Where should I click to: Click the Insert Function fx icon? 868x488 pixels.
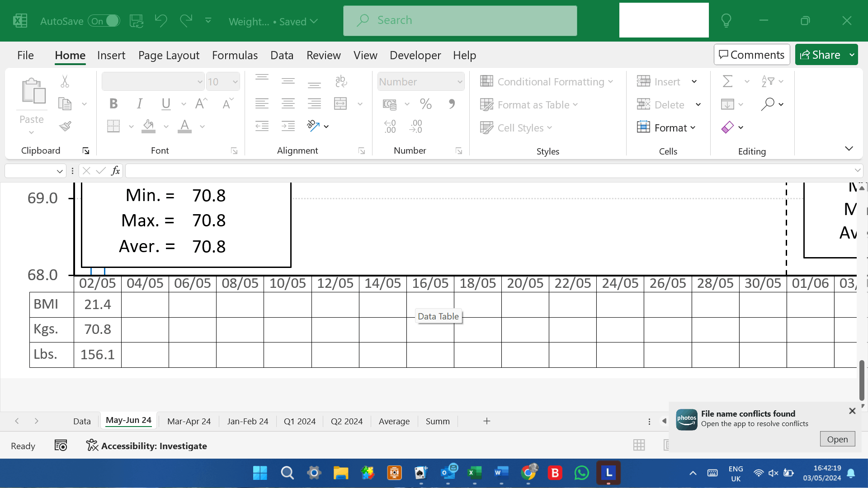pos(115,171)
